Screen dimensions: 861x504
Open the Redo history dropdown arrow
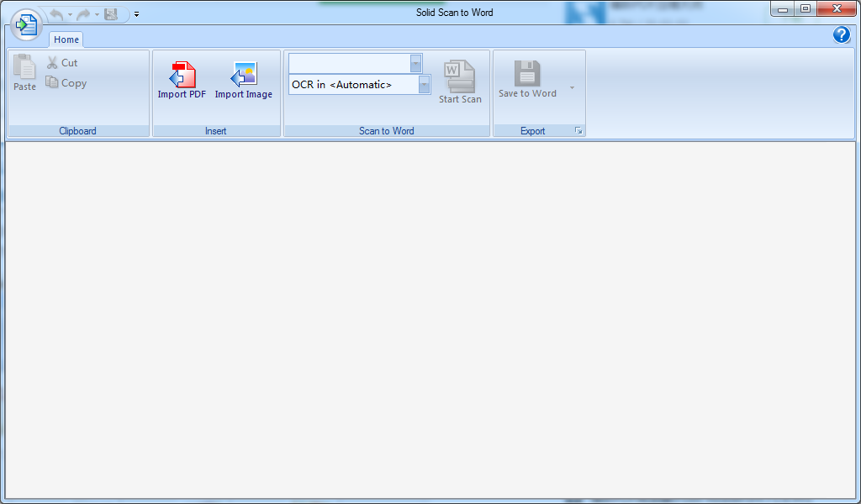tap(97, 14)
